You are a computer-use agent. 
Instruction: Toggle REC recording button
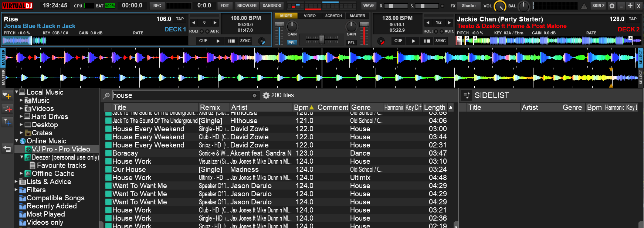[x=157, y=6]
